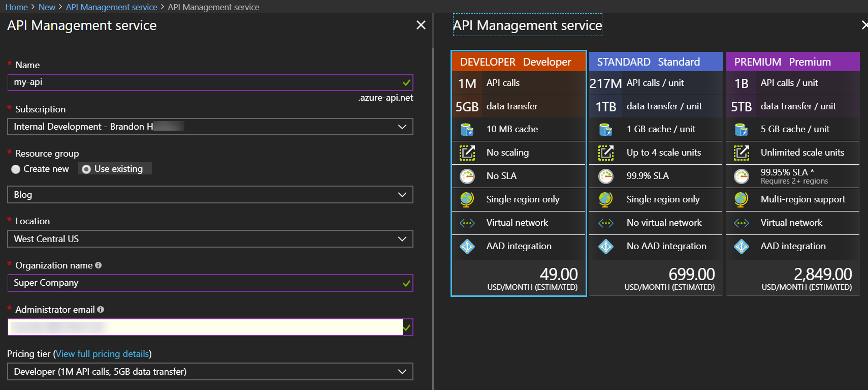
Task: Open the Pricing tier dropdown
Action: 210,372
